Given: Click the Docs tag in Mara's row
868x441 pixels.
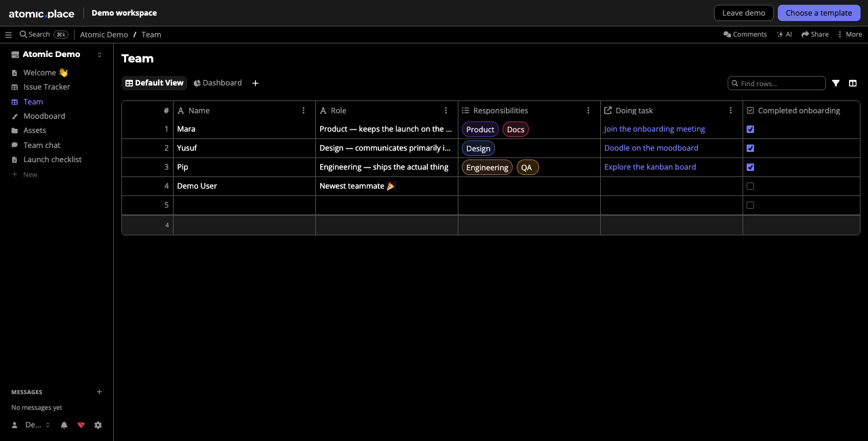Looking at the screenshot, I should point(515,130).
